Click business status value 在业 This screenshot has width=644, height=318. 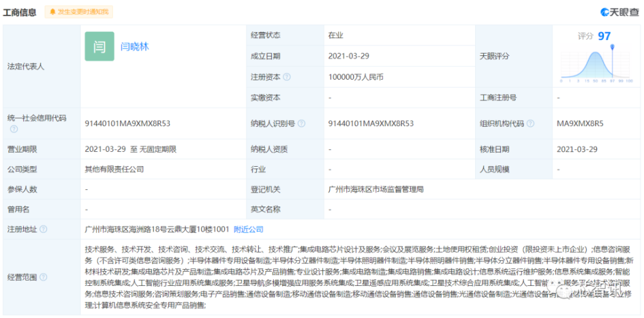coord(336,35)
